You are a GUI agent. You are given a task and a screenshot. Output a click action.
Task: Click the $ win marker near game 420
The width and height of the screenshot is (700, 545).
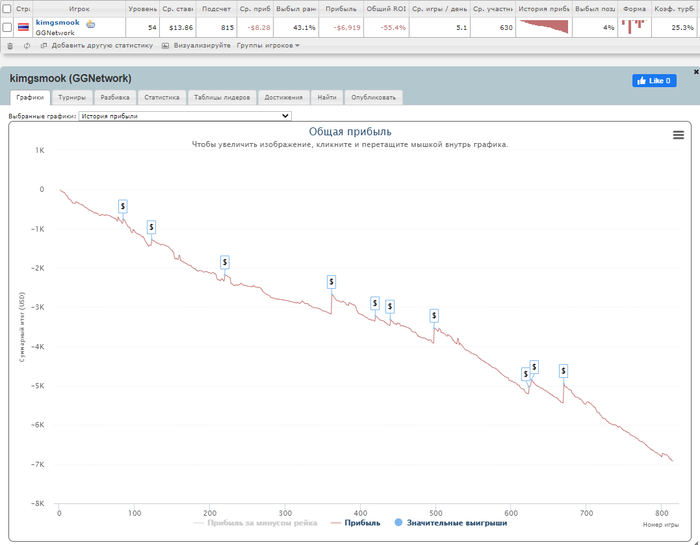pyautogui.click(x=375, y=304)
